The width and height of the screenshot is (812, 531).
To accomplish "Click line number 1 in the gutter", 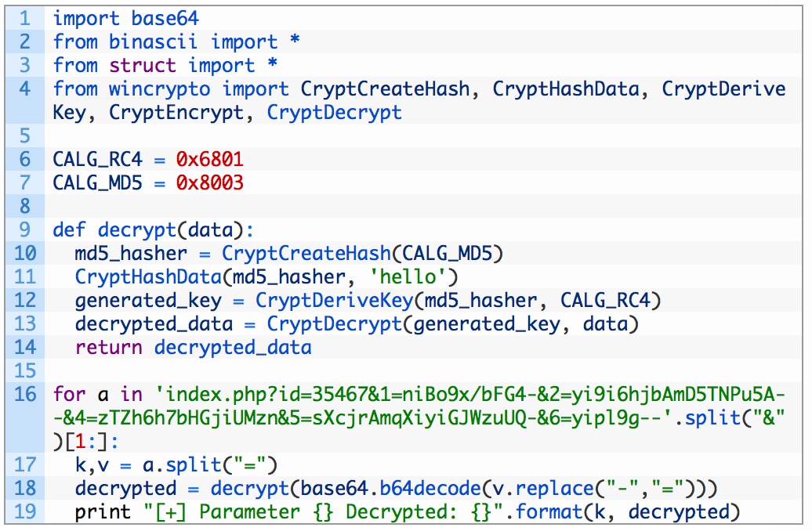I will click(x=26, y=17).
